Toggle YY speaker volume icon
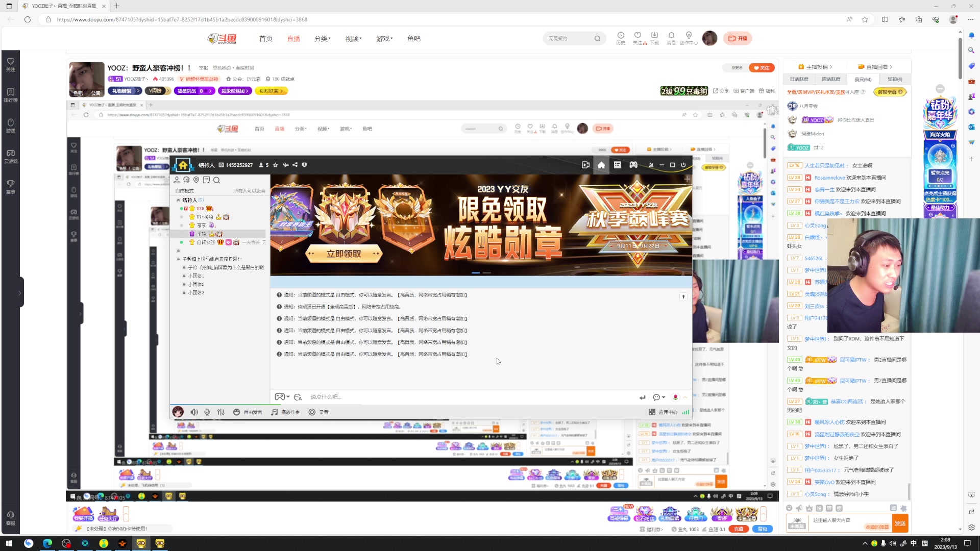 coord(194,412)
